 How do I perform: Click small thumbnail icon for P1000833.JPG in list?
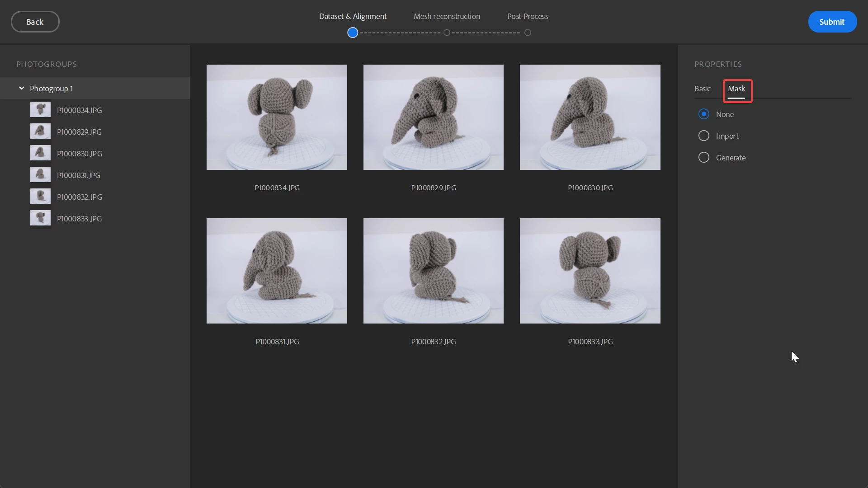(40, 218)
